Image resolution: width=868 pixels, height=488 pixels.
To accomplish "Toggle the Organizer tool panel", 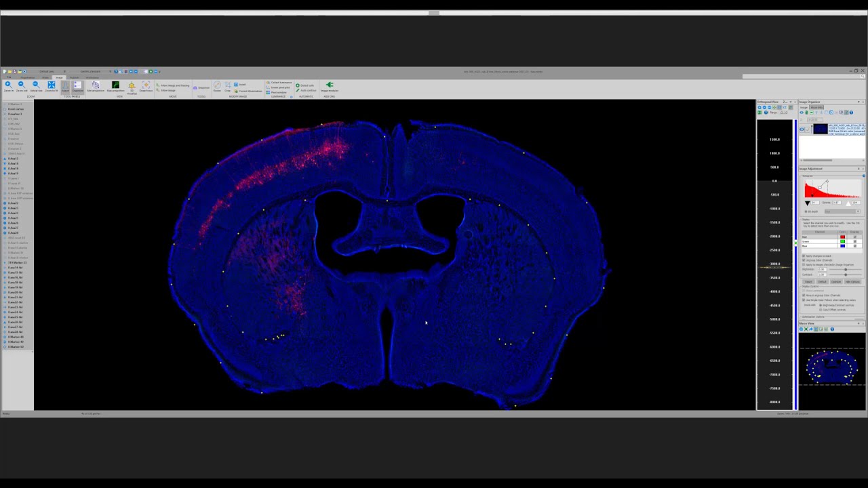I will (x=77, y=86).
